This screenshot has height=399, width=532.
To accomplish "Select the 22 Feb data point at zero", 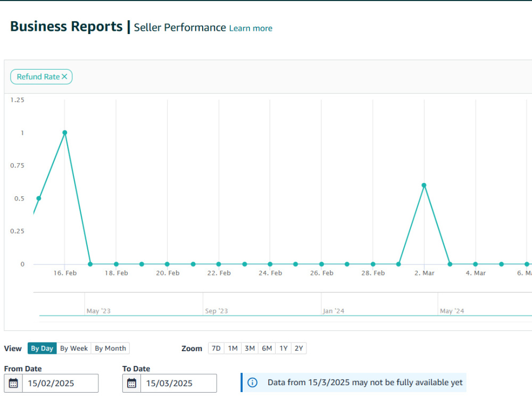I will 219,264.
